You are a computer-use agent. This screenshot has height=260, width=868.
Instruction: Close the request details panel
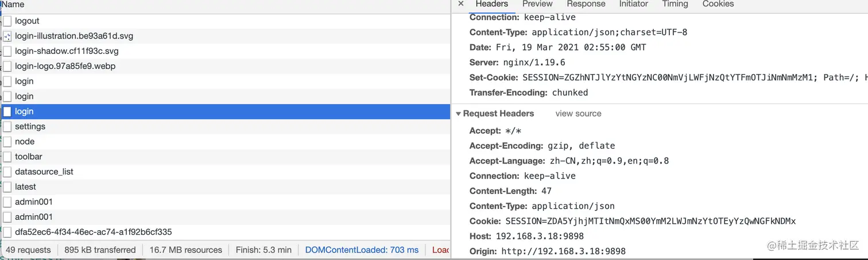pyautogui.click(x=460, y=4)
